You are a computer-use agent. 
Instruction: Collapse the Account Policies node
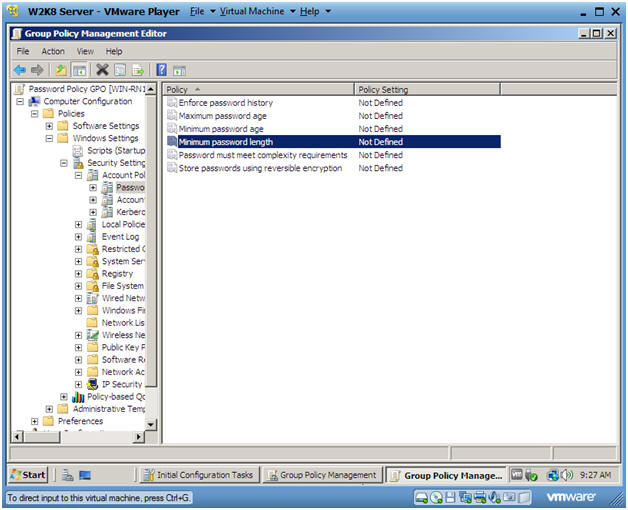tap(78, 175)
